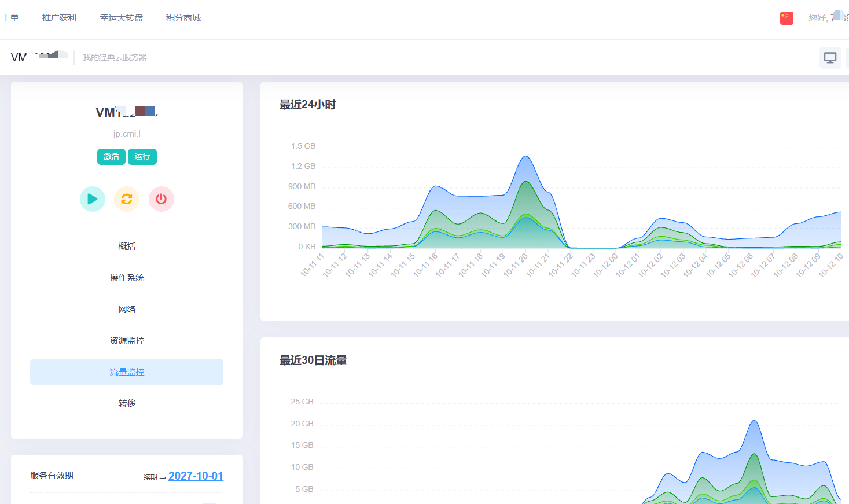Shut down the VM with the red power icon

click(x=161, y=199)
